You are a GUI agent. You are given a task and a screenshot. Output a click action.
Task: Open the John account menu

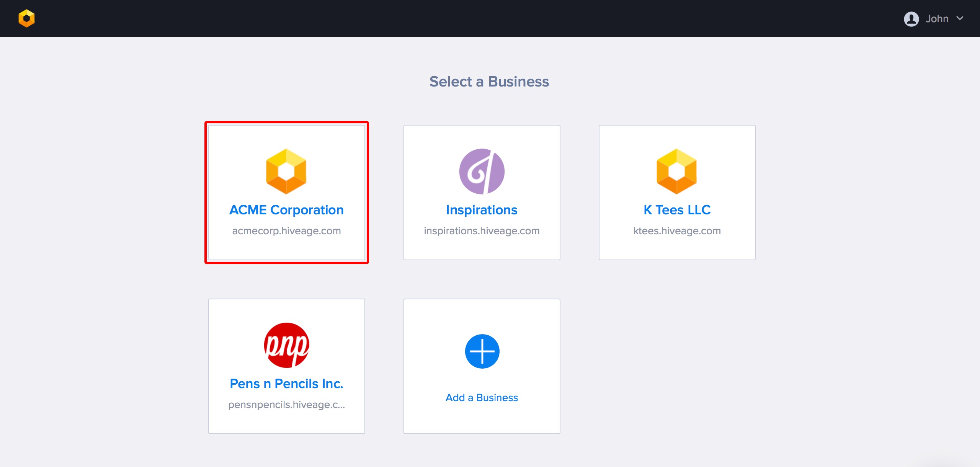937,19
